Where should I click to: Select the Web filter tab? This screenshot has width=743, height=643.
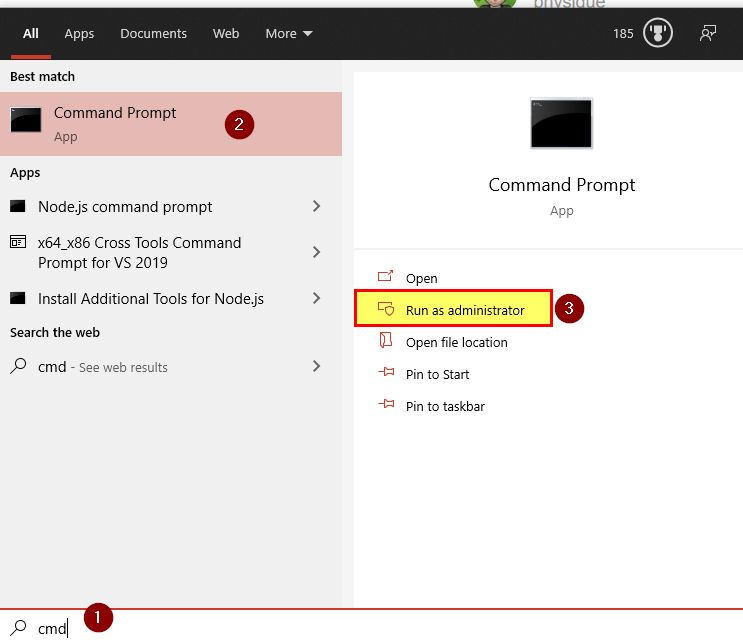pos(226,33)
